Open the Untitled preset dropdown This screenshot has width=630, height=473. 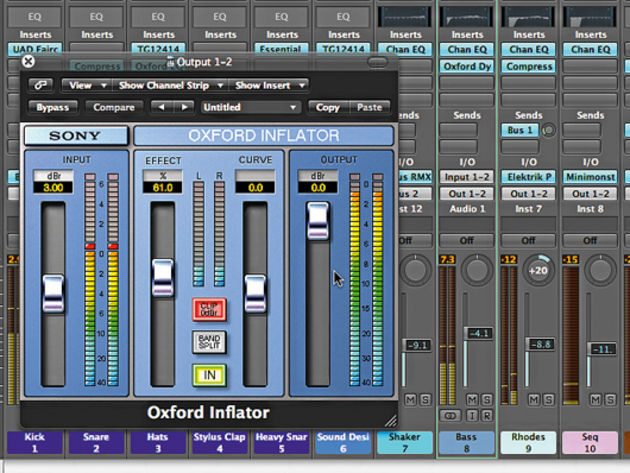250,107
